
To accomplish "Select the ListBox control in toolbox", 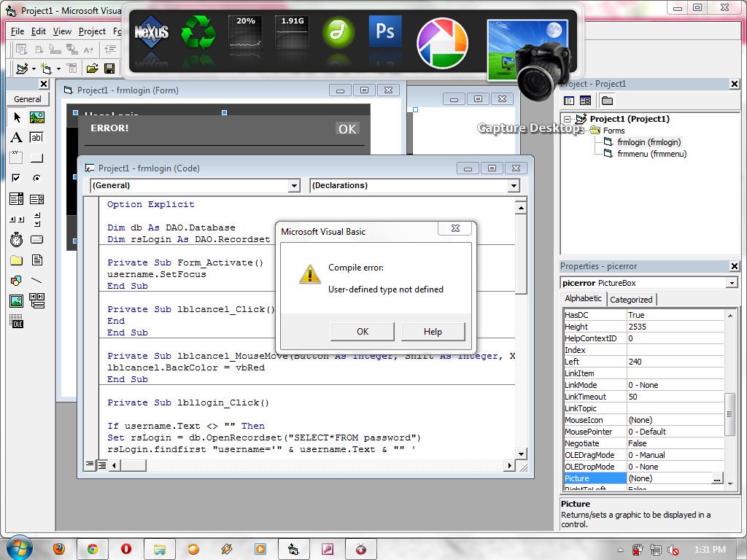I will pyautogui.click(x=36, y=198).
